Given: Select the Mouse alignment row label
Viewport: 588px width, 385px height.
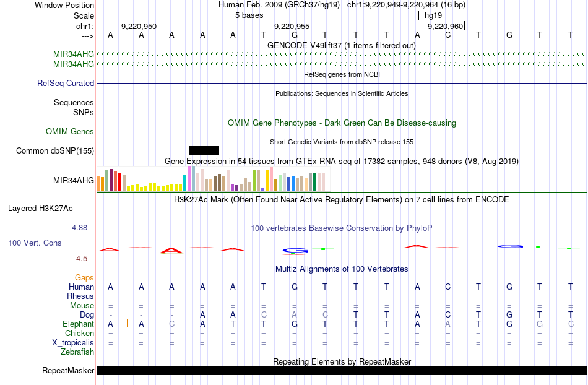Looking at the screenshot, I should (82, 306).
